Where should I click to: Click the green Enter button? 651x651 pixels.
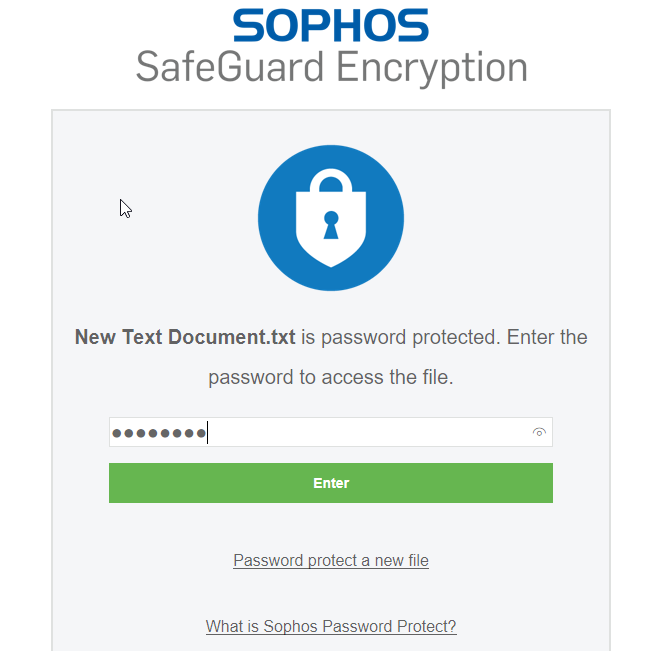330,483
